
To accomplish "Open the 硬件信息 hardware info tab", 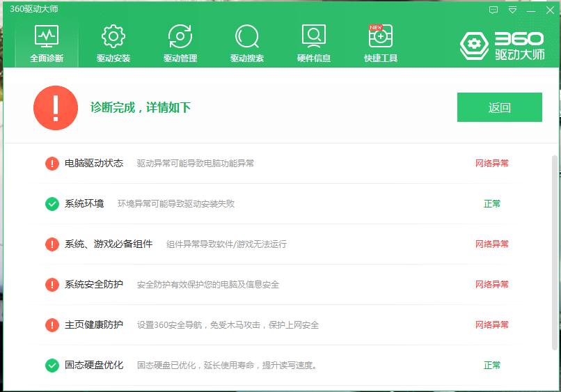I will pos(314,44).
